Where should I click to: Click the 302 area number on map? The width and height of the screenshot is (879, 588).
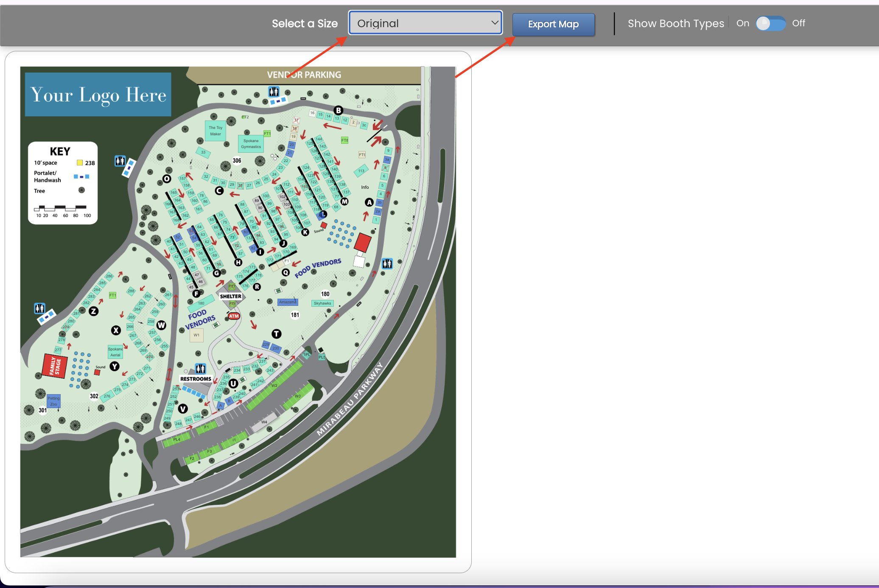tap(94, 396)
